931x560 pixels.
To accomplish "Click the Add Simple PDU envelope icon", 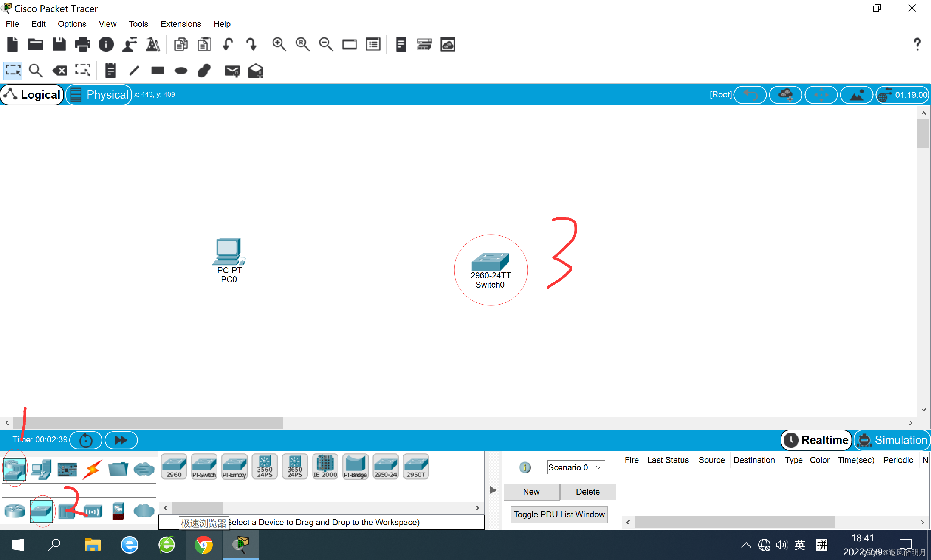I will tap(232, 71).
